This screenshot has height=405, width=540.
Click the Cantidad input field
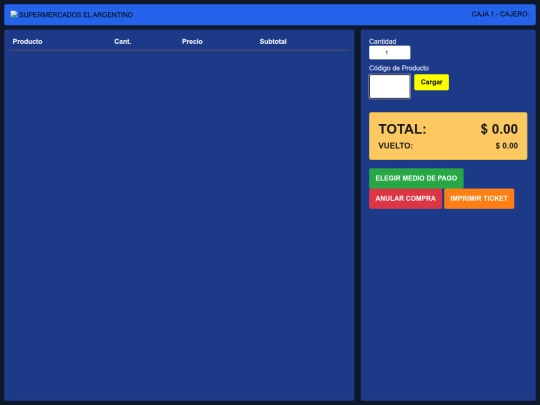(390, 53)
